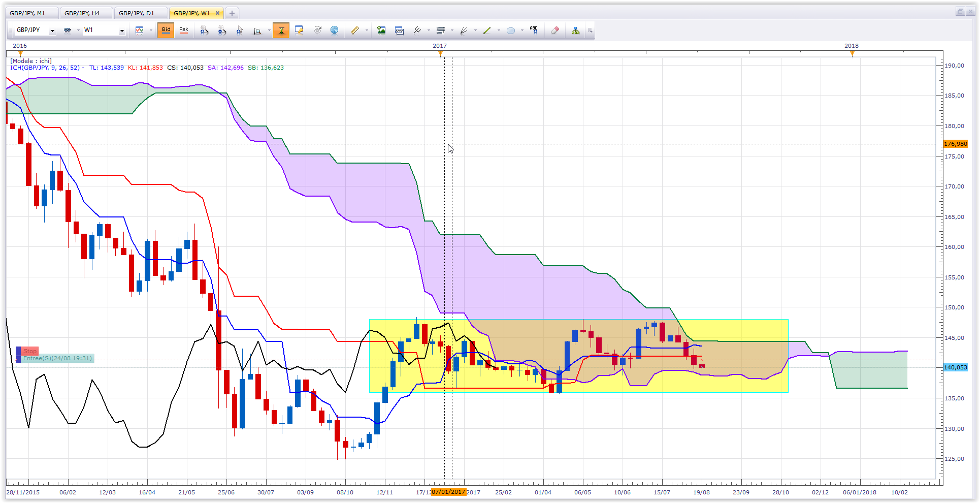
Task: Select the ABC text label tool
Action: pos(534,30)
